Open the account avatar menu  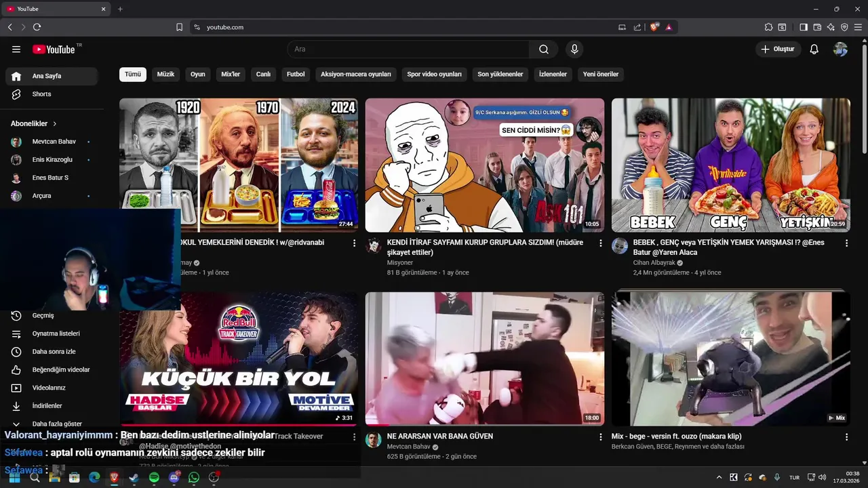point(841,49)
